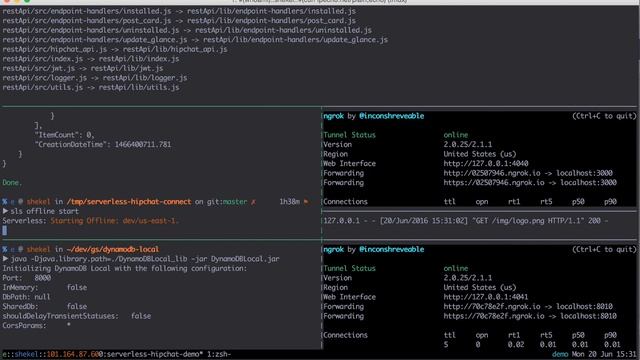Click the CorsParams line
The width and height of the screenshot is (640, 360).
click(x=36, y=326)
